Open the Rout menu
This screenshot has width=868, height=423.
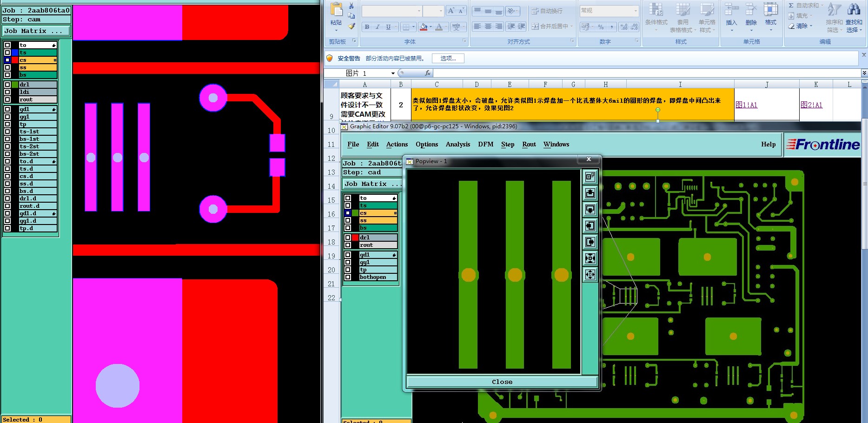[x=529, y=144]
